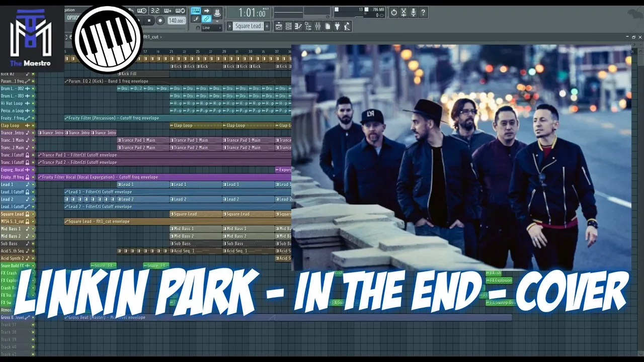Select the Gross Beat (Master) envelope clip
The width and height of the screenshot is (644, 362).
click(x=288, y=317)
